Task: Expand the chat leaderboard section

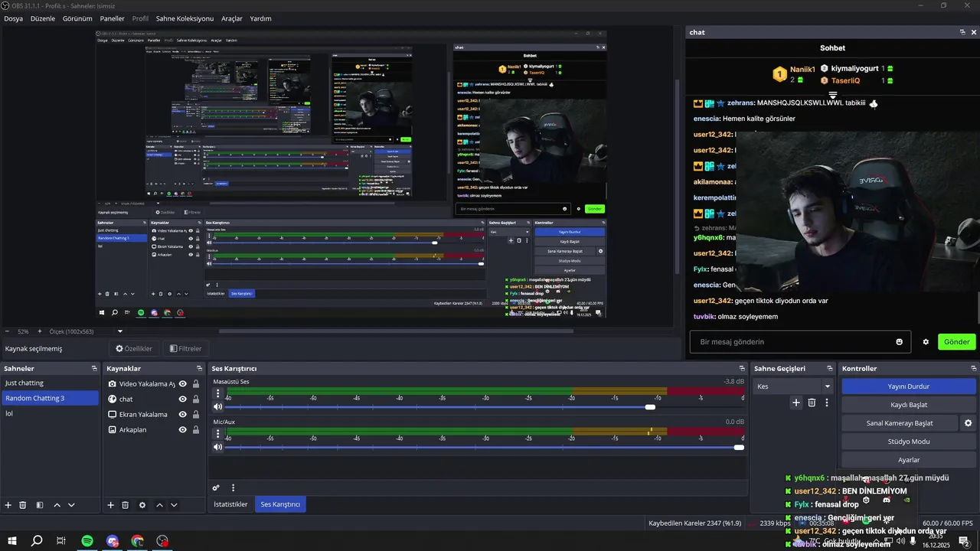Action: pyautogui.click(x=833, y=96)
